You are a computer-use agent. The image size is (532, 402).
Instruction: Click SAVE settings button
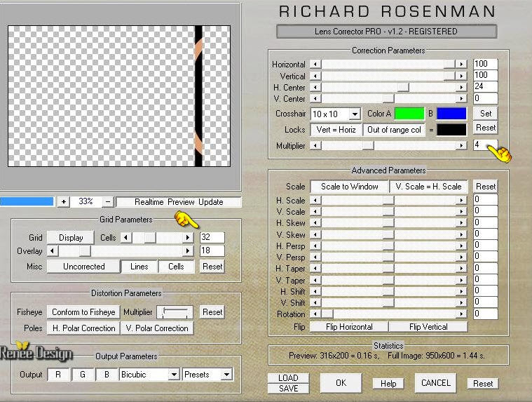288,389
